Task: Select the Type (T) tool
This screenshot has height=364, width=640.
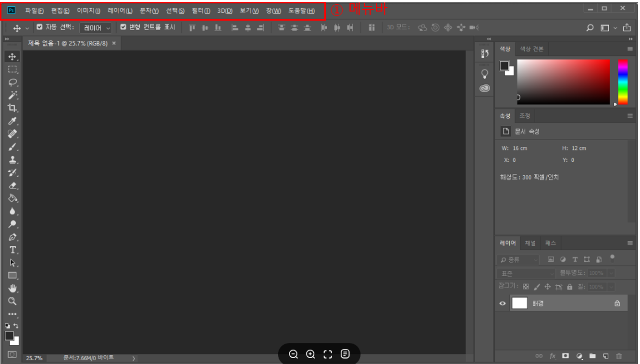Action: pos(12,250)
